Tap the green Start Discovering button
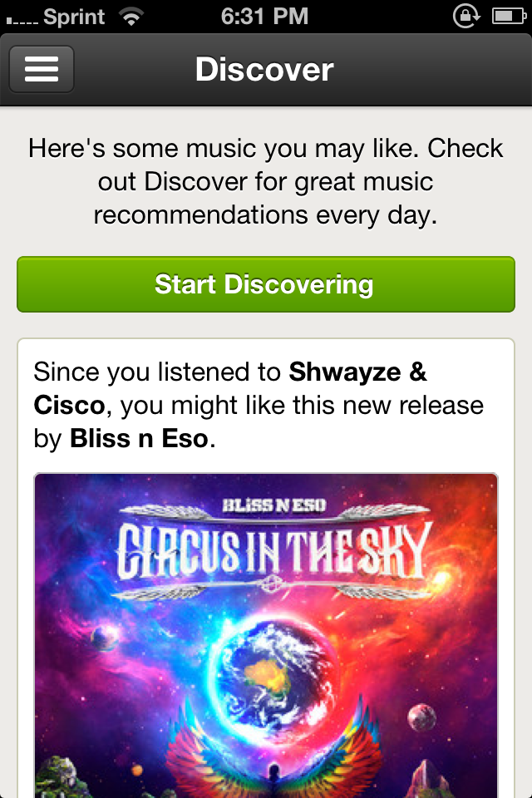Viewport: 532px width, 798px height. click(x=266, y=284)
